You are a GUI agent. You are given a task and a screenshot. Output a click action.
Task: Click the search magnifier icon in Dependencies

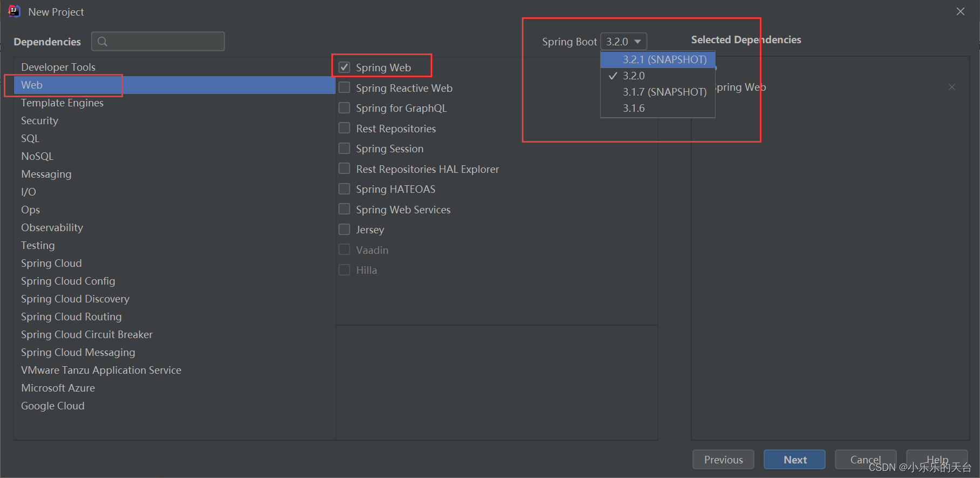[x=103, y=42]
